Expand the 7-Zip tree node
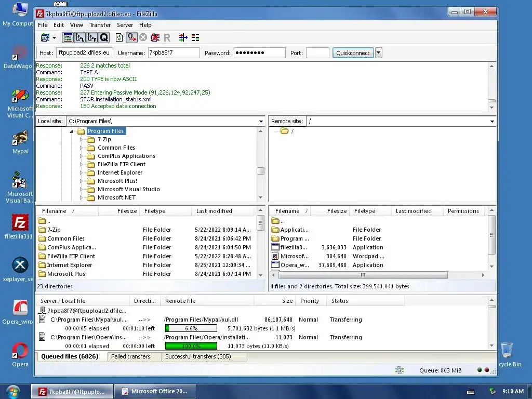The height and width of the screenshot is (399, 532). [81, 139]
